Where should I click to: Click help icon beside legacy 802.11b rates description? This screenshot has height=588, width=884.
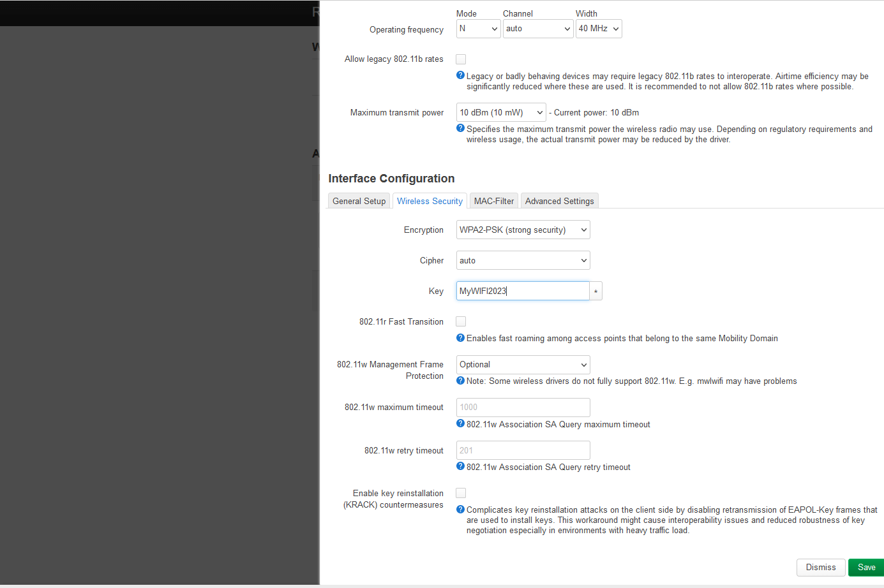point(460,75)
